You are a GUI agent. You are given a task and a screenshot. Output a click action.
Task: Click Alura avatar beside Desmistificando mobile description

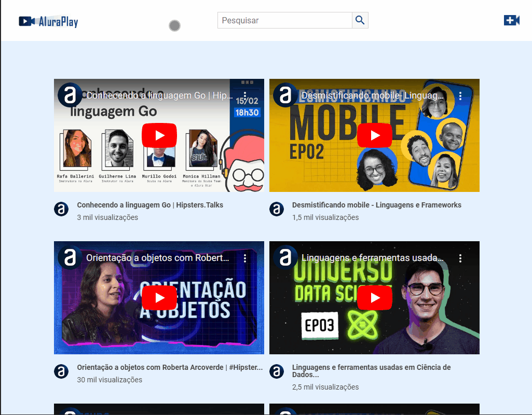pos(277,209)
